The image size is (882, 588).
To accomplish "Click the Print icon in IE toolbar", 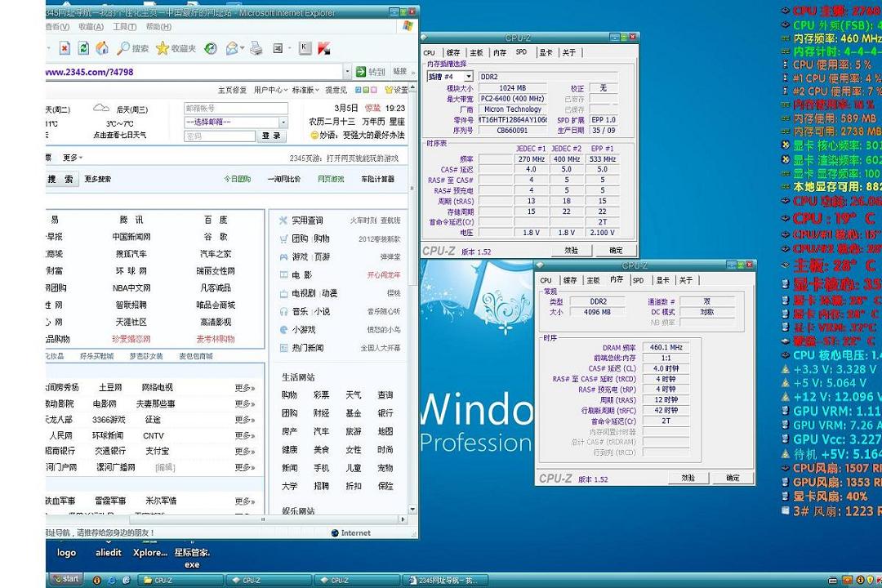I will (256, 48).
